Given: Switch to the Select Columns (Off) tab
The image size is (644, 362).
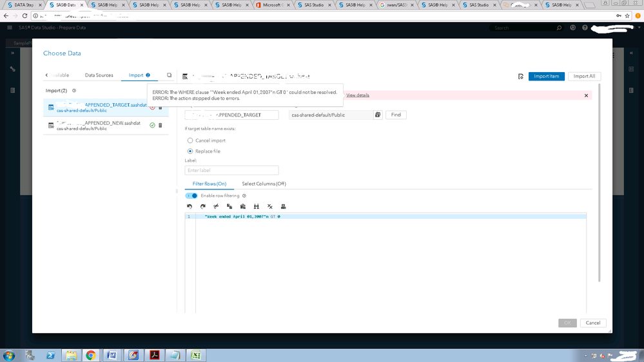Looking at the screenshot, I should pyautogui.click(x=264, y=184).
